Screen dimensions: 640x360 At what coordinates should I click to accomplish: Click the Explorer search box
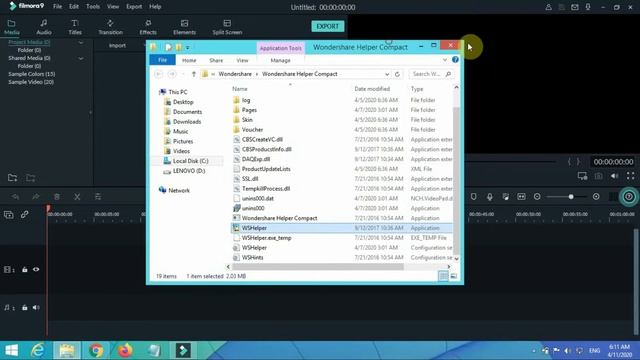click(431, 74)
